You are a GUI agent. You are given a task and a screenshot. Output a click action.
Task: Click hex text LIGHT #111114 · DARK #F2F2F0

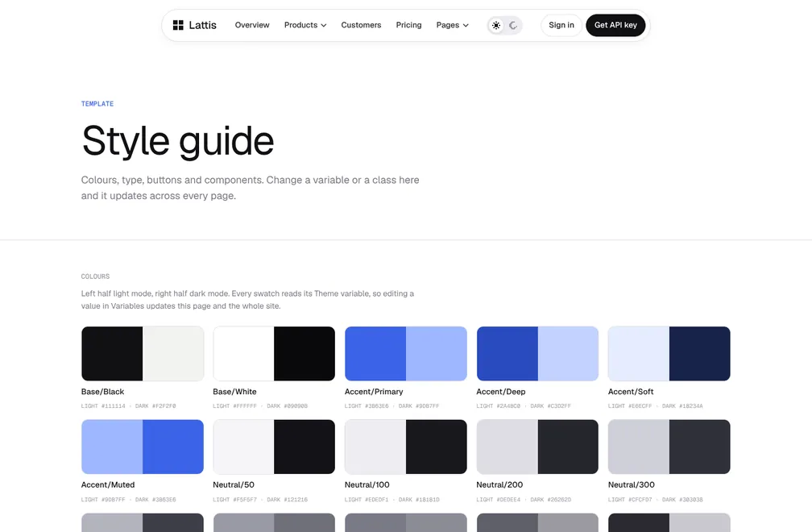point(128,406)
